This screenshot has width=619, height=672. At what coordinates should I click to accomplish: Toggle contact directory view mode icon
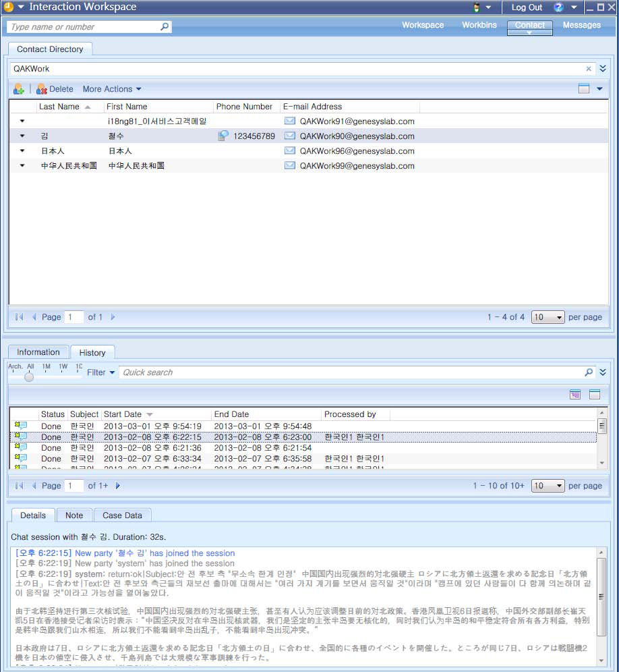tap(584, 89)
